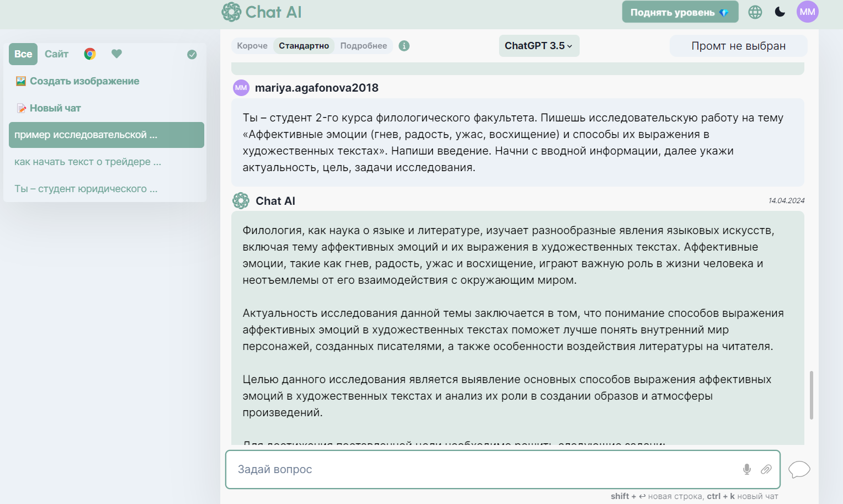Open the Chrome extension filter icon
The image size is (843, 504).
coord(90,54)
